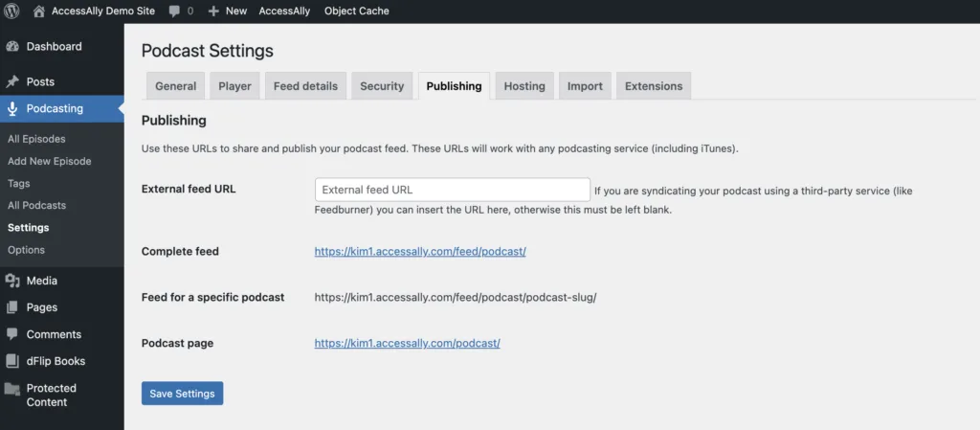
Task: Open AccessAlly admin bar menu
Action: point(284,11)
